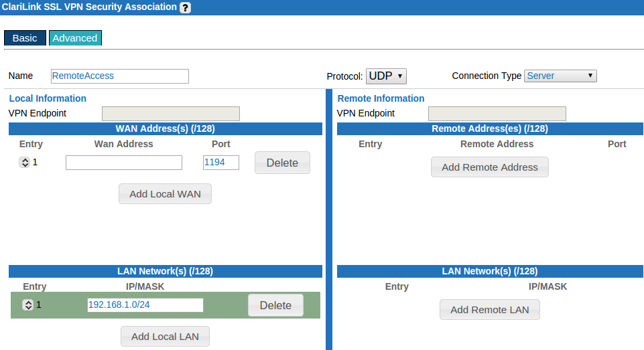The height and width of the screenshot is (350, 644).
Task: Switch to the Advanced tab
Action: [75, 38]
